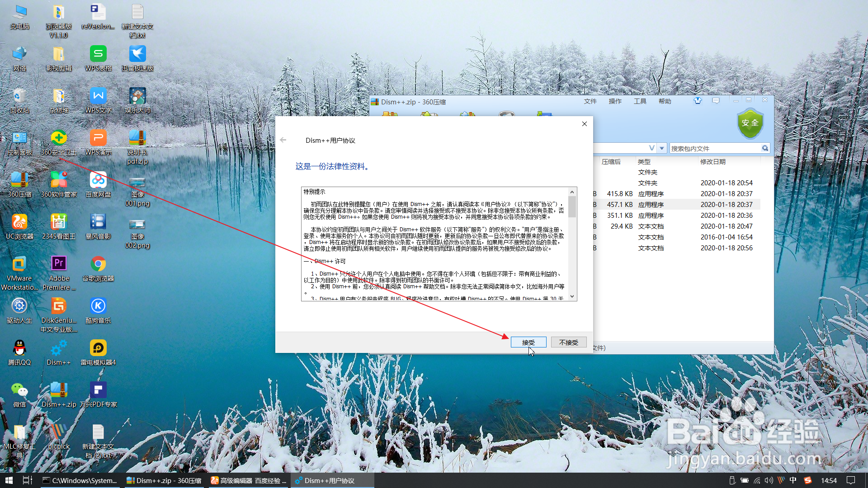Click the green 安全 shield badge
The image size is (868, 488).
click(x=750, y=124)
